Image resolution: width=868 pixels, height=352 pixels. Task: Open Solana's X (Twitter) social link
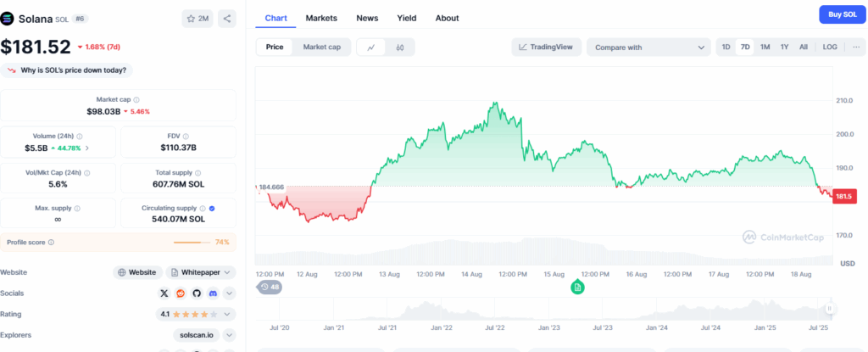pyautogui.click(x=164, y=293)
